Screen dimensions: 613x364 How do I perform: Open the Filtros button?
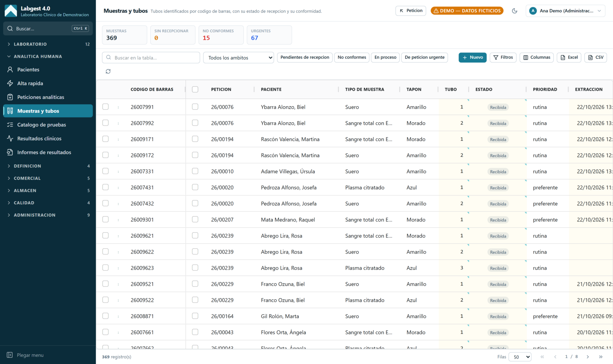coord(503,57)
